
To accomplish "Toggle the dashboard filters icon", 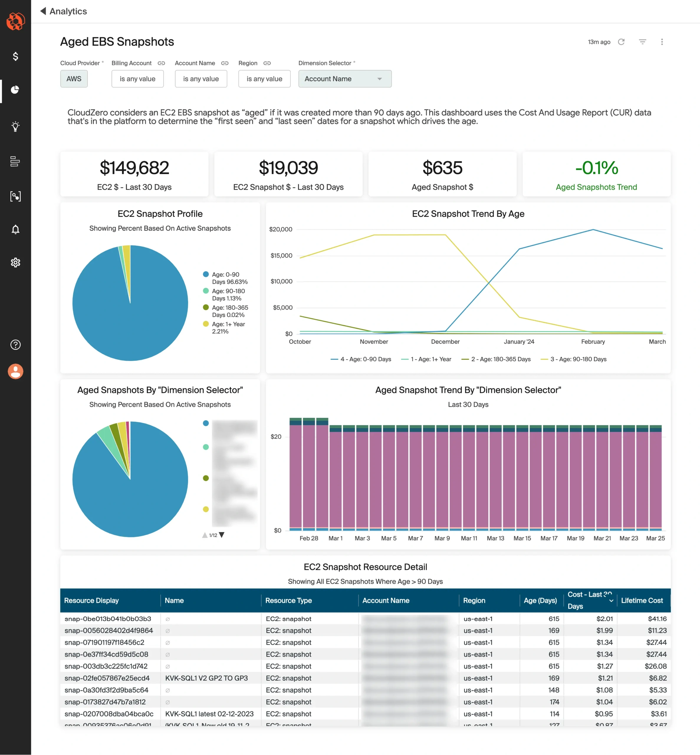I will coord(643,42).
